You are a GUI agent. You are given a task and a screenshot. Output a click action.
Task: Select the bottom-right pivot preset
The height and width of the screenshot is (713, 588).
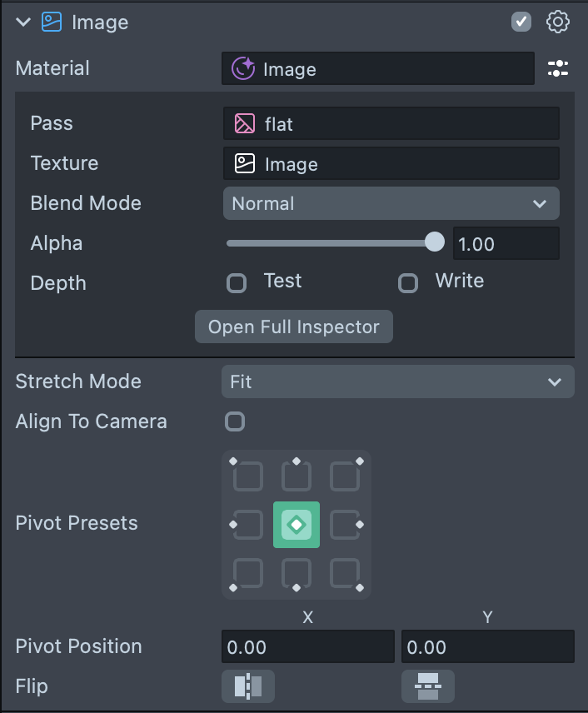click(345, 573)
